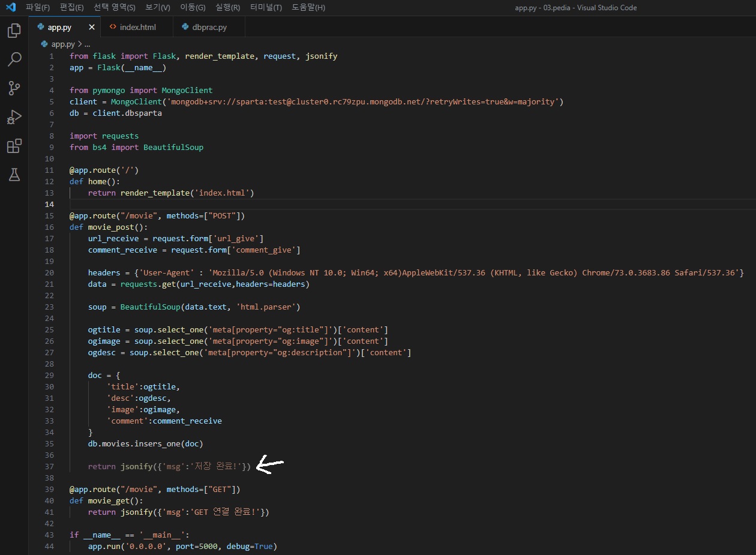Click 'db.movies.insers_one(doc)' statement
This screenshot has height=555, width=756.
[x=146, y=443]
